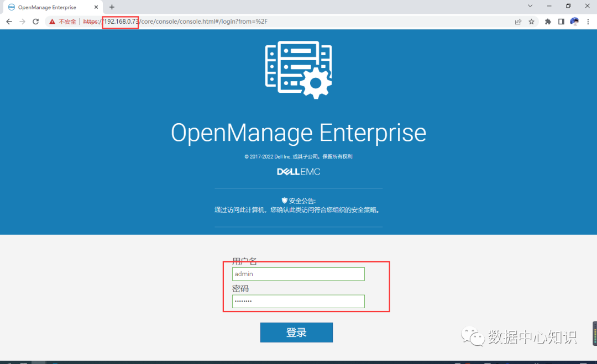
Task: Click the OpenManage server gear logo
Action: 298,70
